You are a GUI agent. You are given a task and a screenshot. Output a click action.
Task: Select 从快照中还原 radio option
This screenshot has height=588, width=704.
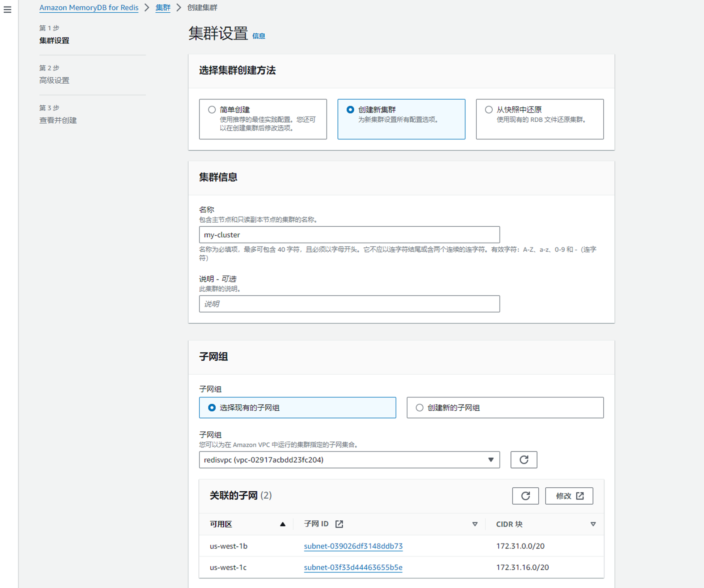point(489,110)
